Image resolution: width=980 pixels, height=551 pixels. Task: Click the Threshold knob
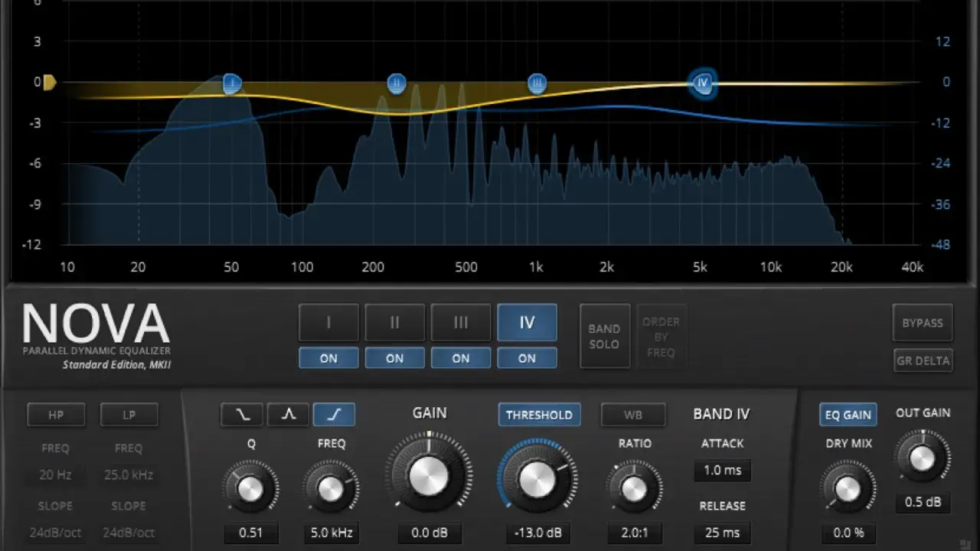click(x=538, y=478)
